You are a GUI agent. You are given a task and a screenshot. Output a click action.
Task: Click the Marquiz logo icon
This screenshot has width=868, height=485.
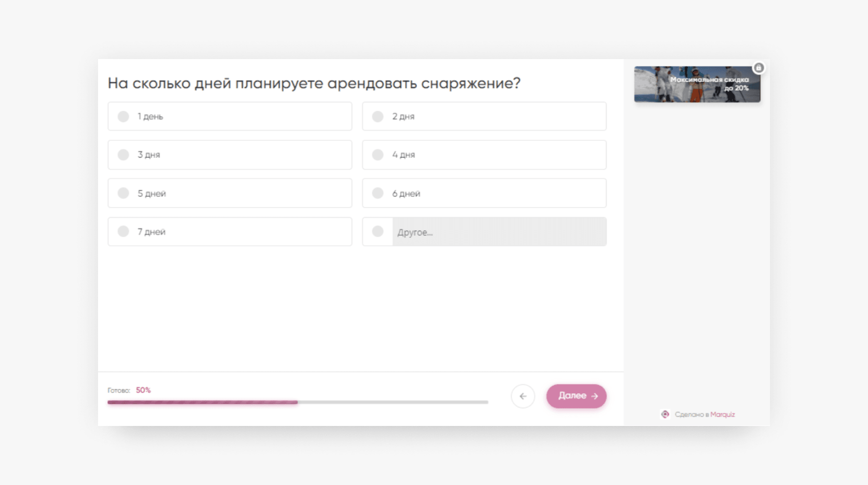click(x=665, y=414)
